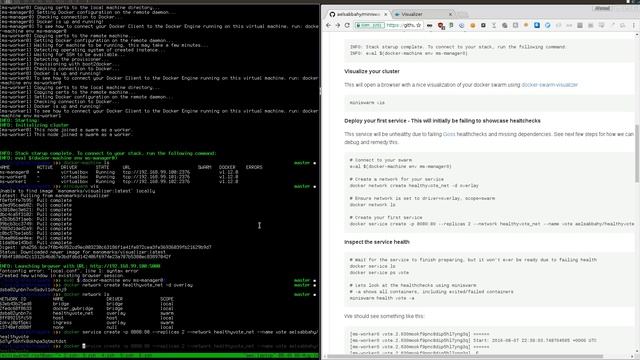Screen dimensions: 640x360
Task: Click 'docker network create healthyvote_net' webpage line
Action: pyautogui.click(x=414, y=186)
